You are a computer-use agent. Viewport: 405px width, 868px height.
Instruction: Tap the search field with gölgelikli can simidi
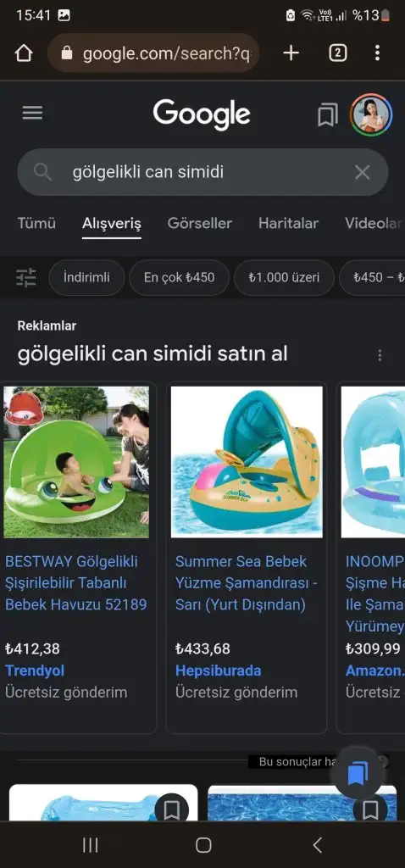coord(202,172)
